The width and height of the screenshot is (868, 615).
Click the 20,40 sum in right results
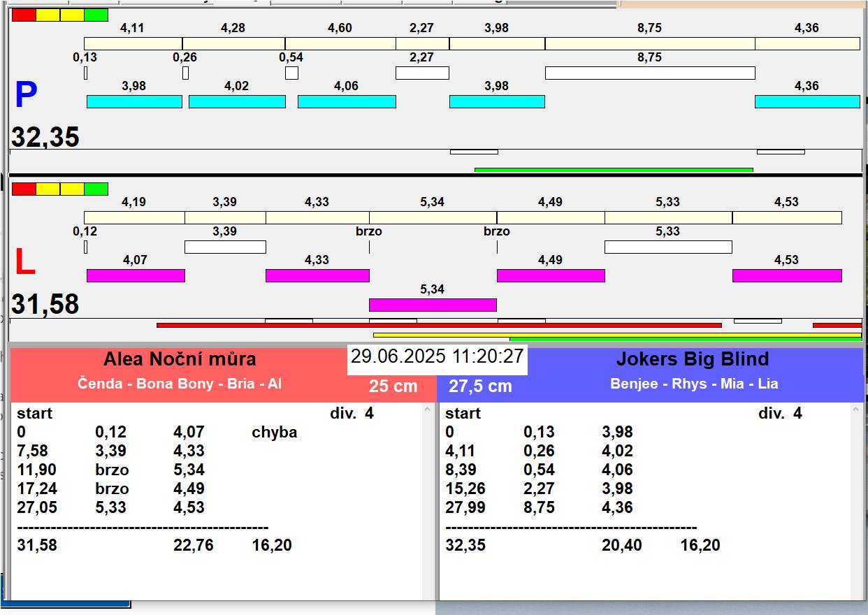[x=622, y=546]
